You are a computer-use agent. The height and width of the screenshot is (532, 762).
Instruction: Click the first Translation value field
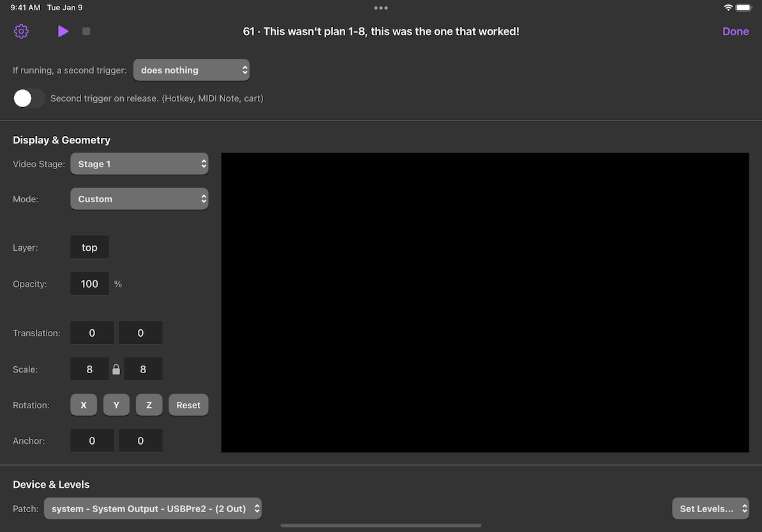click(x=92, y=332)
